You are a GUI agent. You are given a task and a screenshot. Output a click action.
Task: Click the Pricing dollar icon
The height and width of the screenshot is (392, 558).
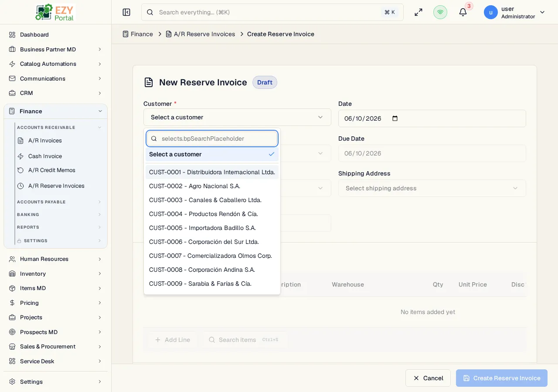(12, 303)
